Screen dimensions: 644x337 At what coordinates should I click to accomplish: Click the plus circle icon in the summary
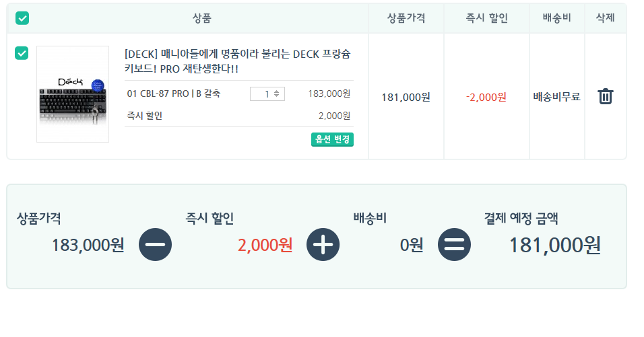click(x=323, y=244)
